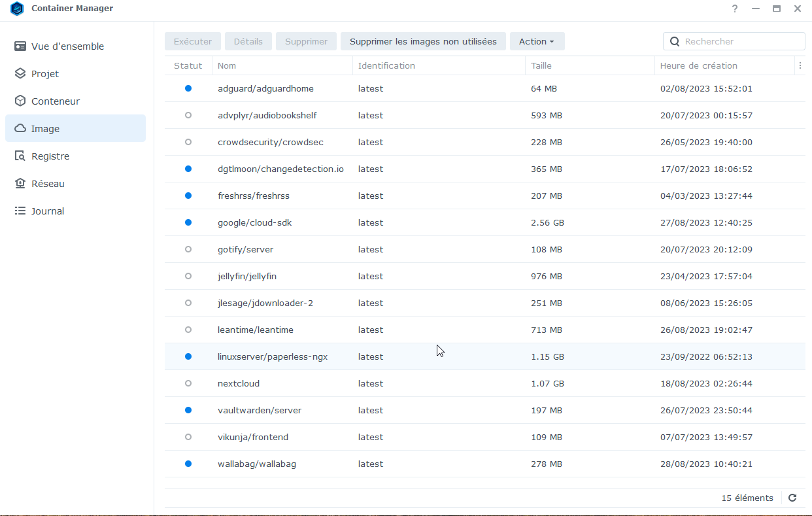Viewport: 812px width, 516px height.
Task: Click the refresh icon beside 15 éléments
Action: (792, 498)
